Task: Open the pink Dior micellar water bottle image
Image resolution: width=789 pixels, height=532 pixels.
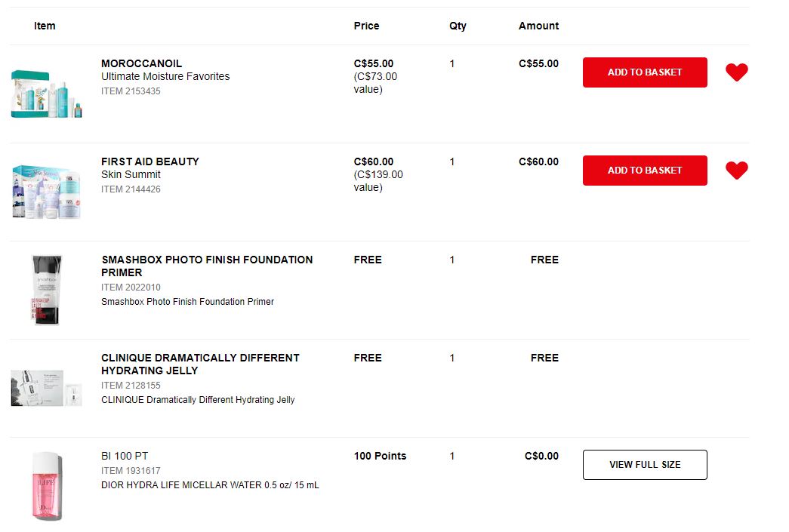Action: pyautogui.click(x=47, y=486)
